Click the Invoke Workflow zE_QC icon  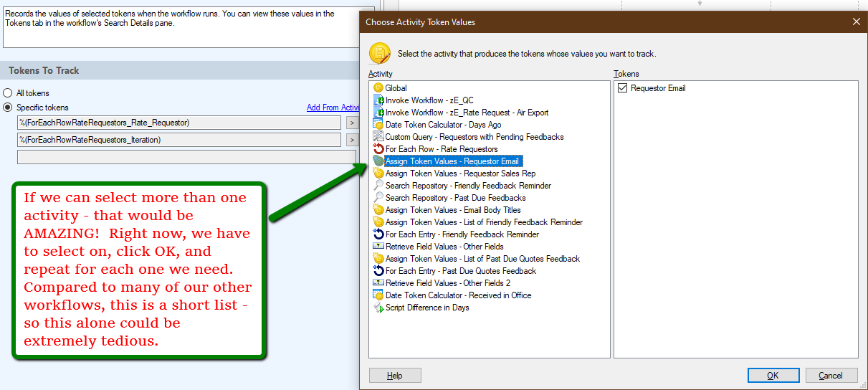(x=378, y=100)
